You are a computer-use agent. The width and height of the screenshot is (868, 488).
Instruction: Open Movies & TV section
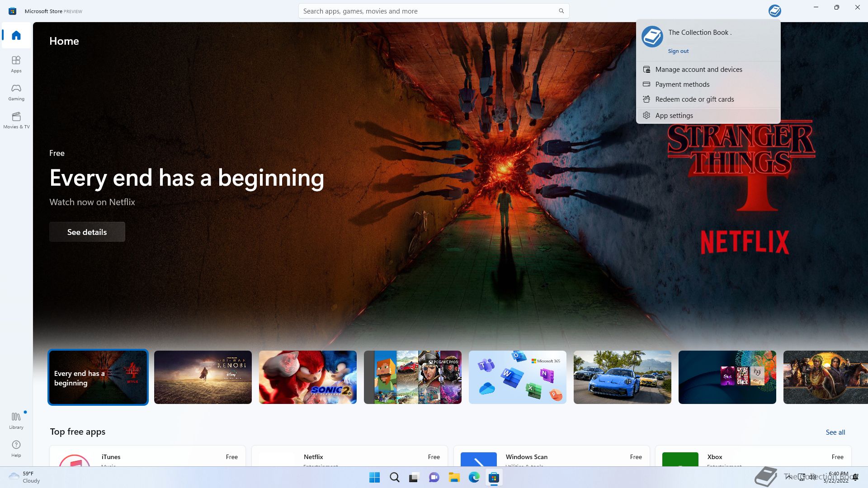16,120
